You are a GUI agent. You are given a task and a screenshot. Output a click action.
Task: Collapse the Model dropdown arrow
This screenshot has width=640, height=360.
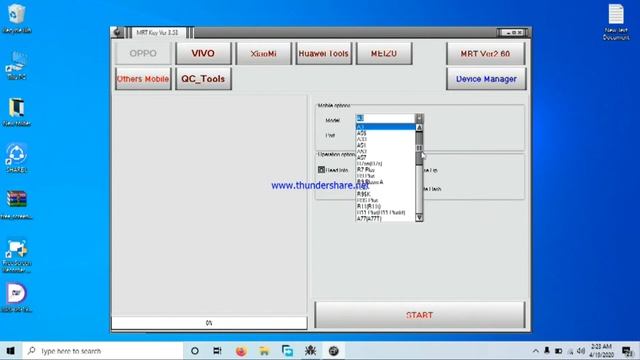pos(419,118)
